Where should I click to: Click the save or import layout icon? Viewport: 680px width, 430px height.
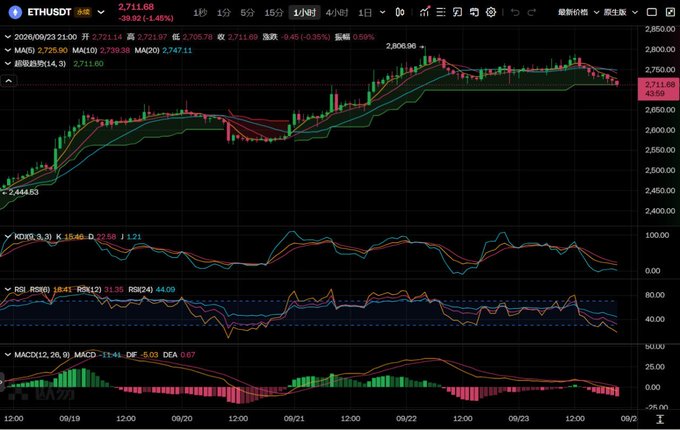click(474, 12)
